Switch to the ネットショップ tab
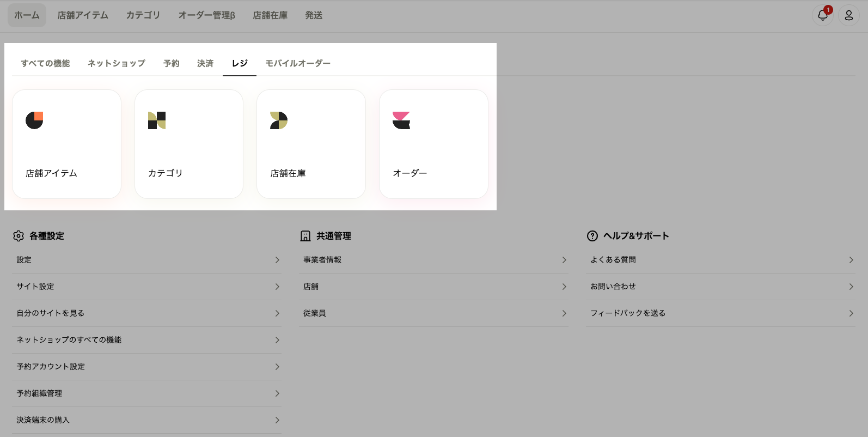This screenshot has width=868, height=437. click(117, 63)
